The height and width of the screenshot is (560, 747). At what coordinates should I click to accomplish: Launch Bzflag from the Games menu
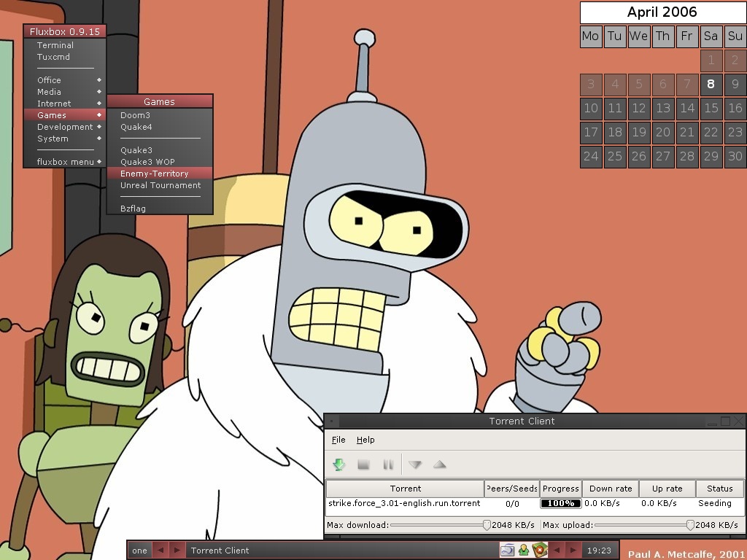pos(160,209)
